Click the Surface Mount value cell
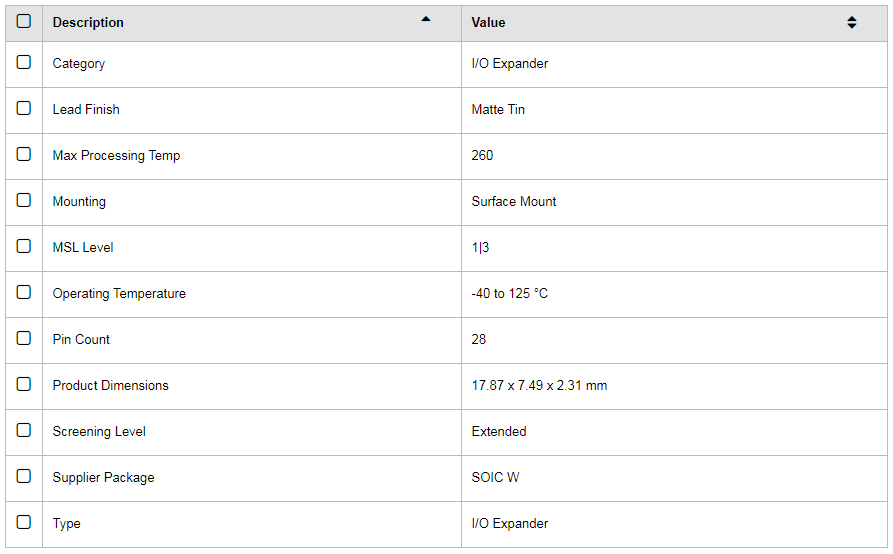Screen dimensions: 893x554 (x=514, y=201)
